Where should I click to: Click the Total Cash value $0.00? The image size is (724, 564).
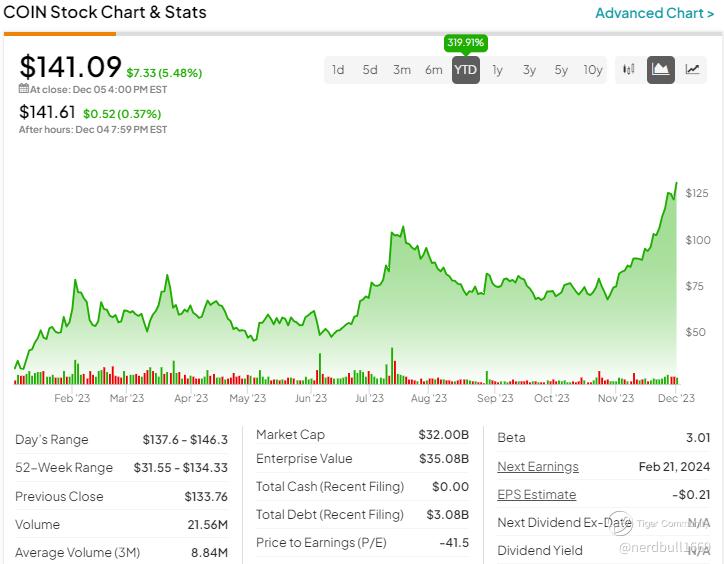pos(451,487)
